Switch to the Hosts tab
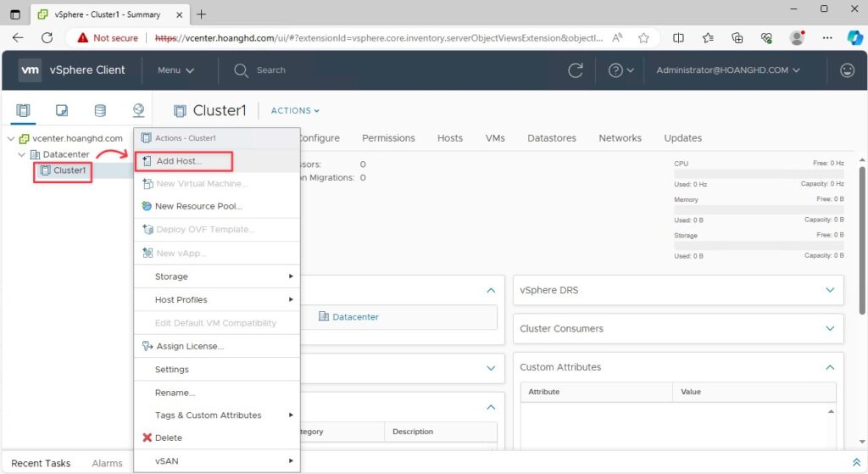868x474 pixels. click(x=449, y=138)
